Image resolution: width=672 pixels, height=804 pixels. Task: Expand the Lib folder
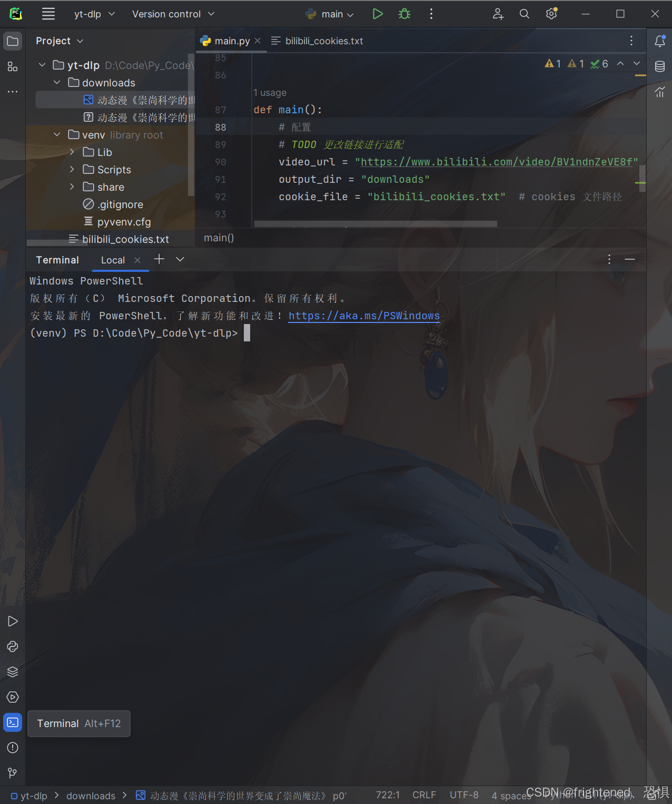72,152
